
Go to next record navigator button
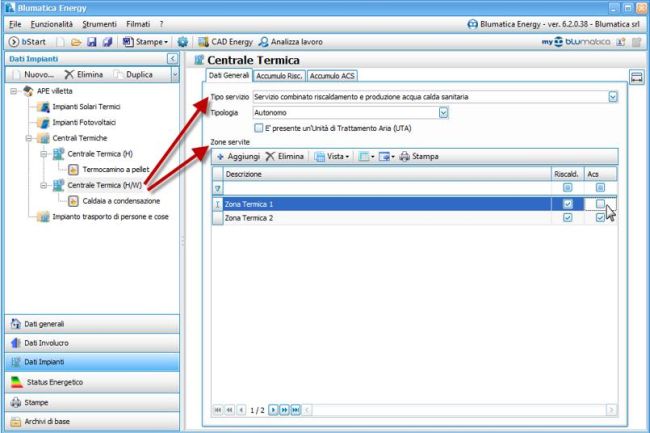point(273,410)
